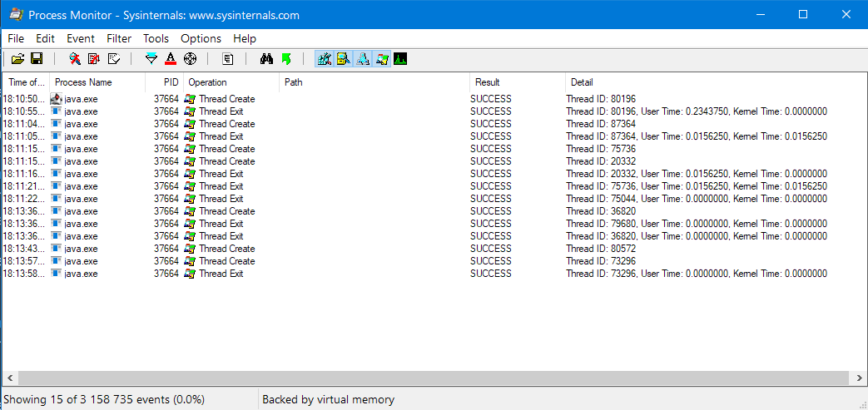Click the green Jump To Object arrow
The image size is (868, 410).
point(286,59)
